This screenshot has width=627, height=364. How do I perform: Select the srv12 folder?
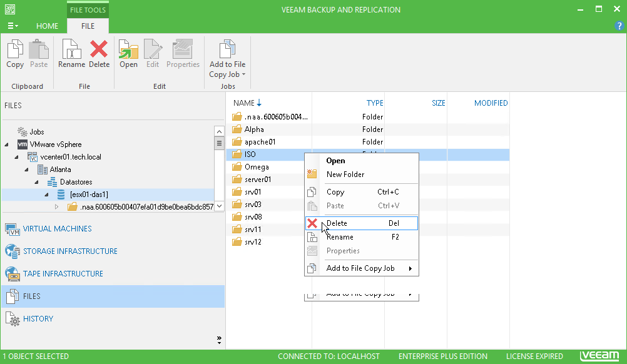253,242
